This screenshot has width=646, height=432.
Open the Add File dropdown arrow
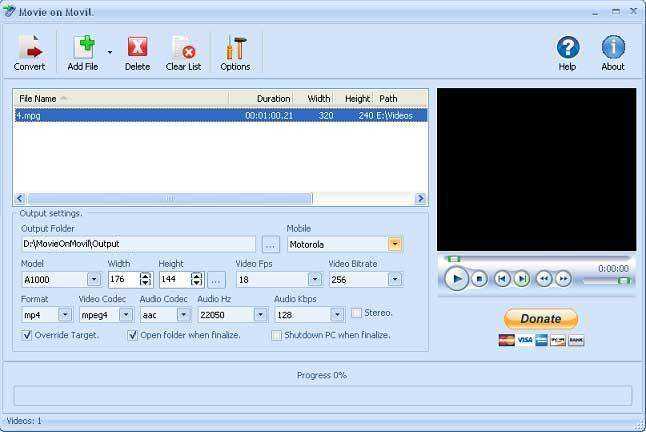110,52
